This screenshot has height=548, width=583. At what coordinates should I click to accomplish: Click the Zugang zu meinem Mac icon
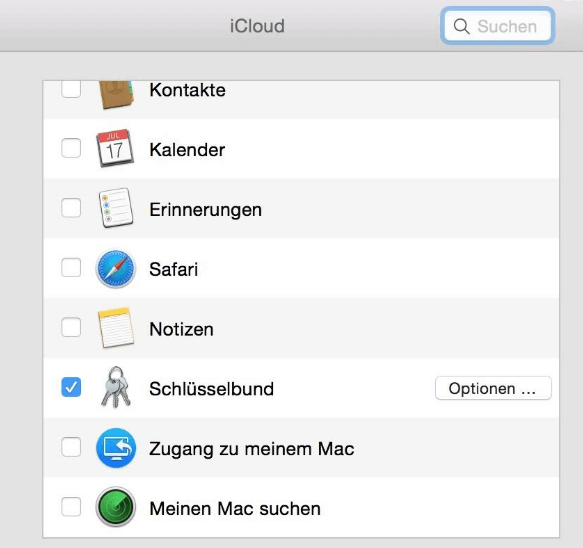click(x=116, y=448)
